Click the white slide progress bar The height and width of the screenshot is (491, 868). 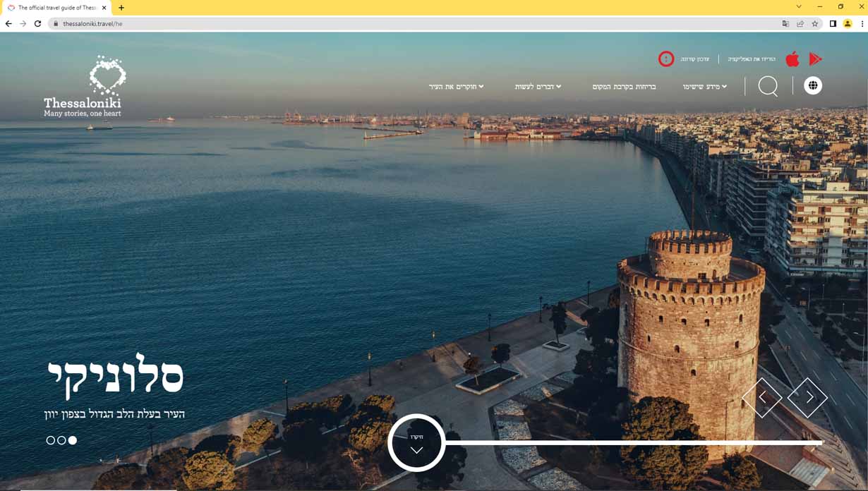pyautogui.click(x=635, y=442)
